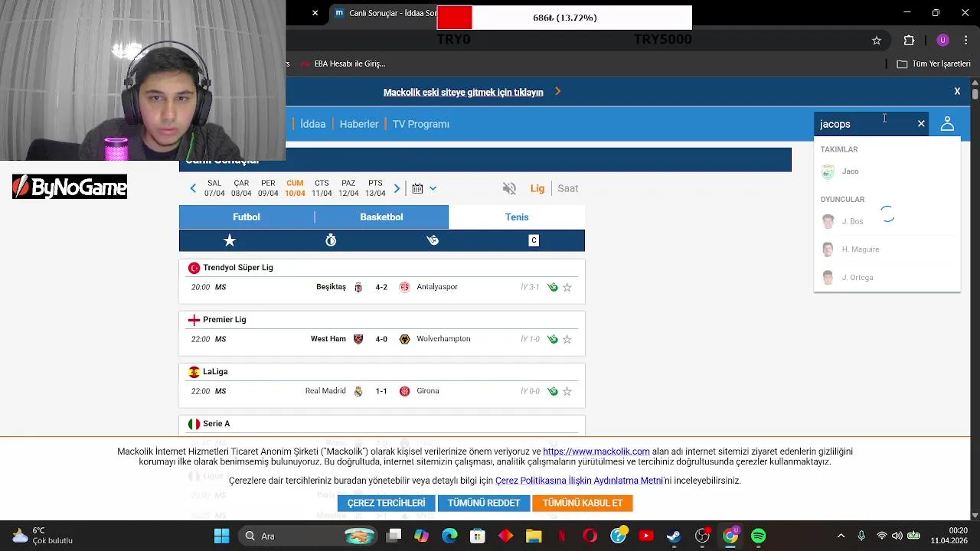Favorite the West Ham-Wolverhampton match star

tap(567, 340)
